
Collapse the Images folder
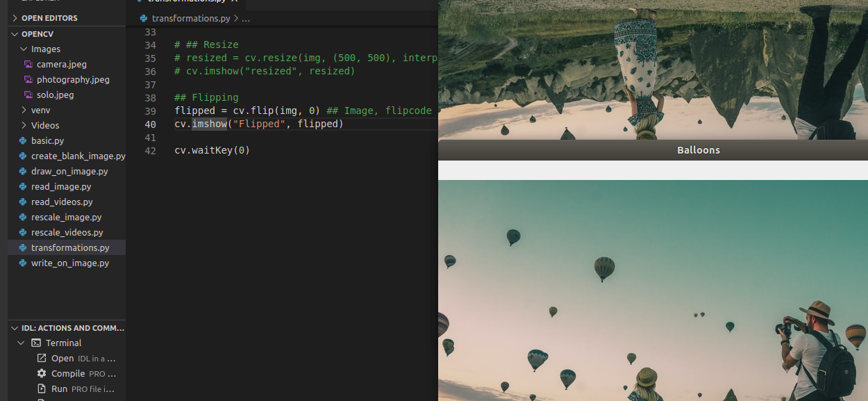23,49
